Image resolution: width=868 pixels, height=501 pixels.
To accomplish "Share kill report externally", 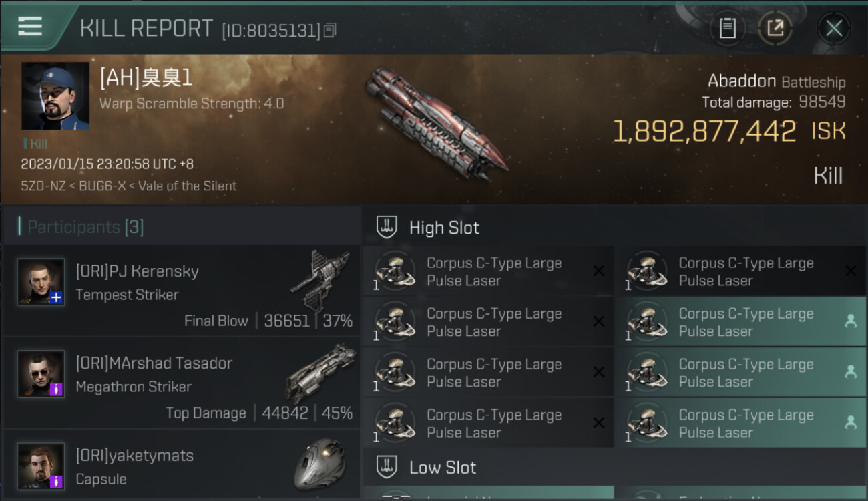I will tap(775, 28).
